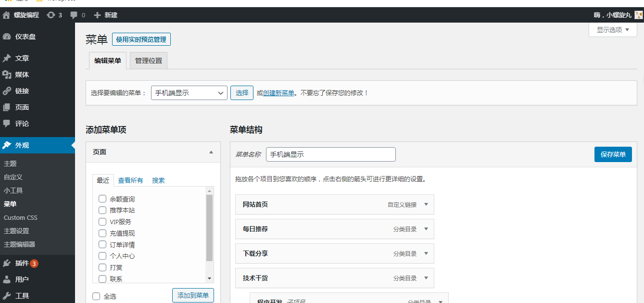This screenshot has height=303, width=644.
Task: Select the 查看所有 pages tab
Action: coord(130,180)
